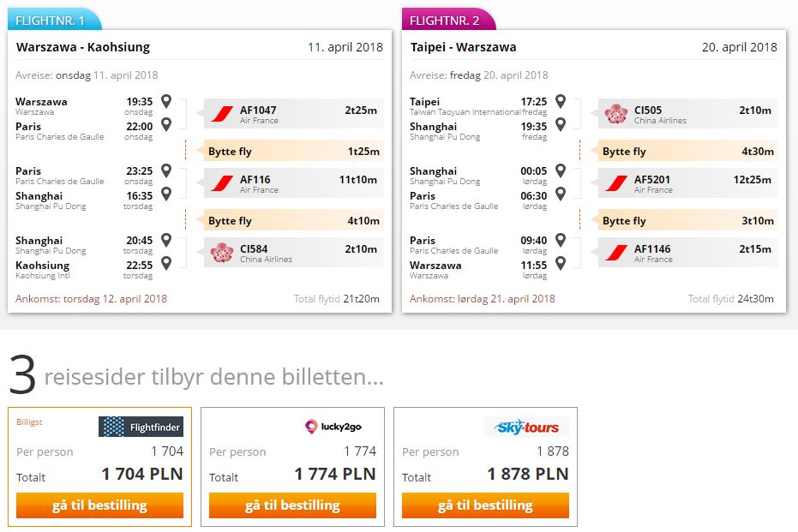Viewport: 798px width, 532px height.
Task: Click the China Airlines flower logo beside CI505
Action: coord(615,113)
